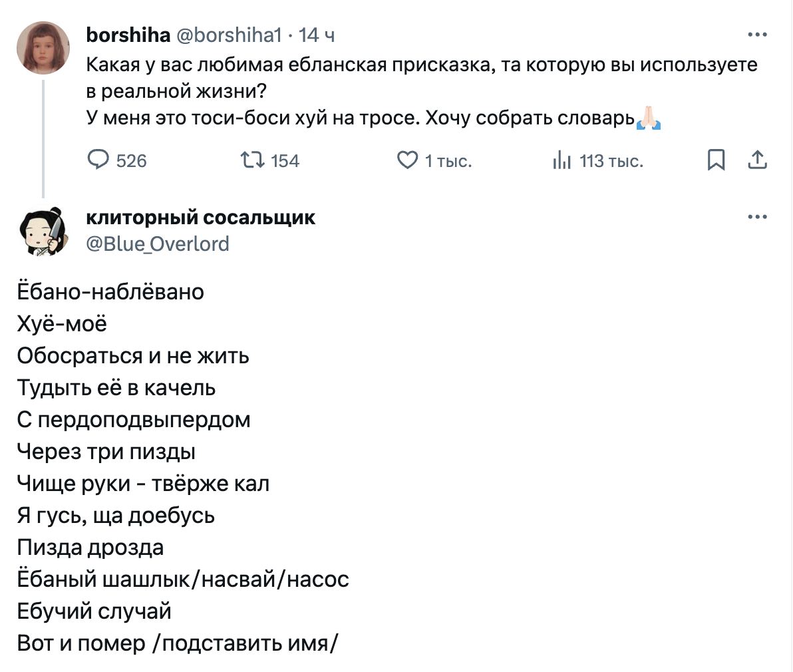Open the Blue_Overlord avatar with the knife
The width and height of the screenshot is (793, 672).
[x=43, y=230]
